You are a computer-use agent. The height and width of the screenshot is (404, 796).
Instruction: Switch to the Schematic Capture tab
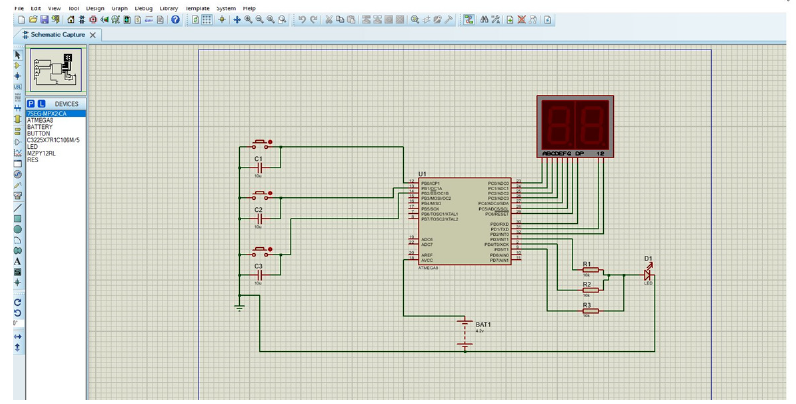[x=56, y=35]
